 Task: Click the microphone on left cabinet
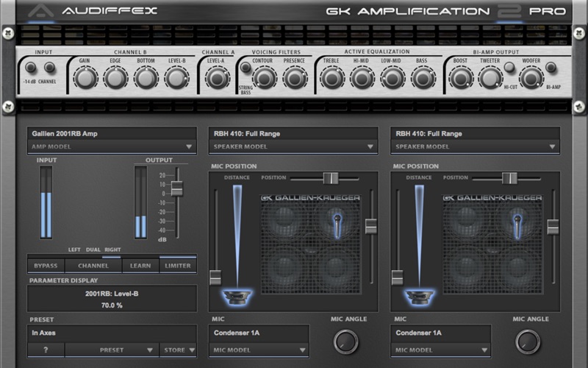tap(337, 227)
